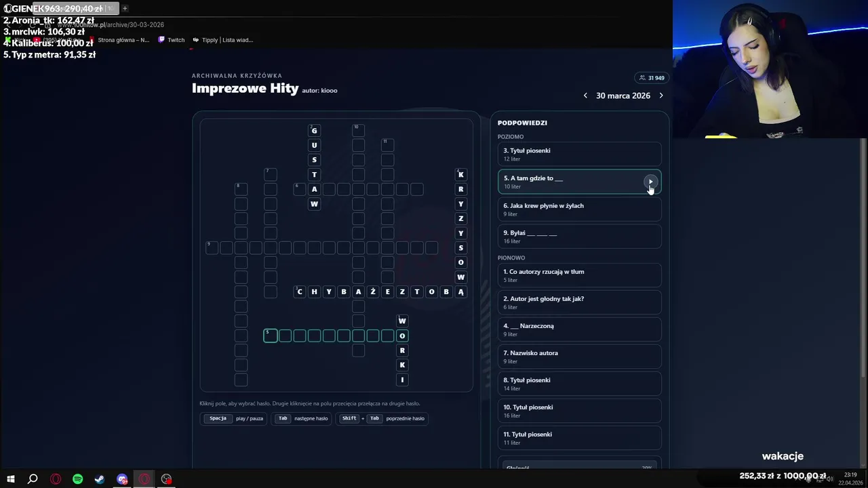Click the ARCHIWALNA KRZYŻÓWKA label
This screenshot has width=868, height=488.
tap(237, 76)
